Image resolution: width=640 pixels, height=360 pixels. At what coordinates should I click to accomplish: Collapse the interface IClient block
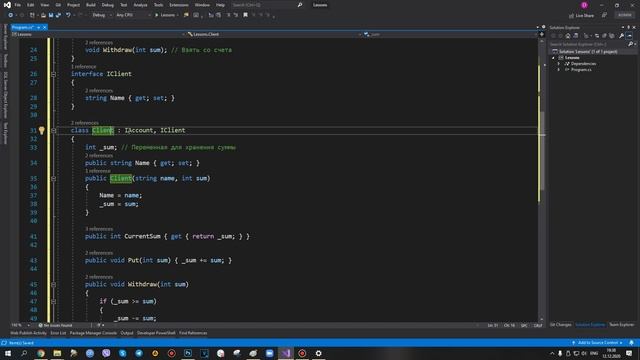53,74
